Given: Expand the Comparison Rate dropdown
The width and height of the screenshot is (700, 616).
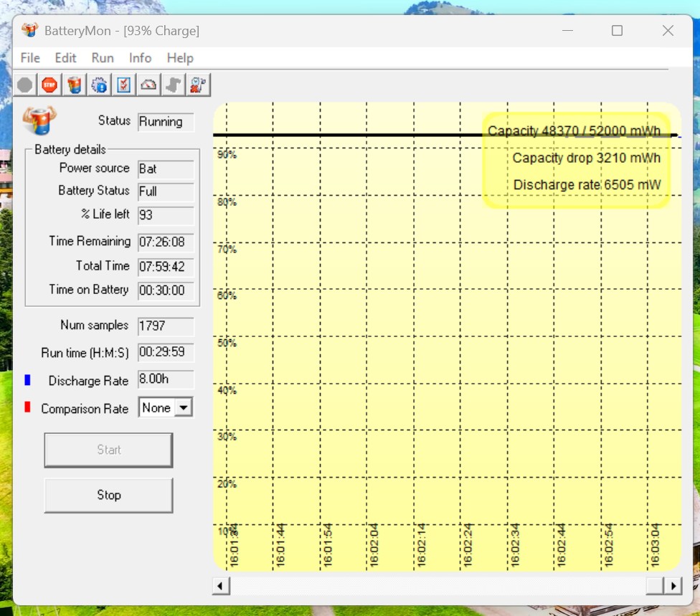Looking at the screenshot, I should coord(184,407).
